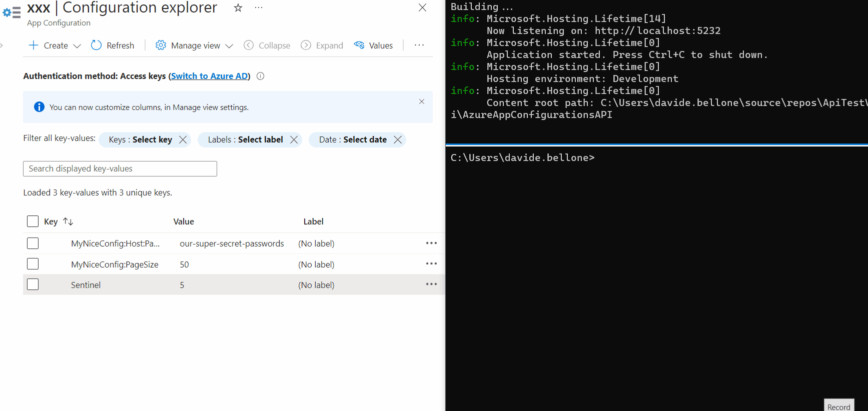868x411 pixels.
Task: Dismiss the customize columns notification
Action: (x=422, y=101)
